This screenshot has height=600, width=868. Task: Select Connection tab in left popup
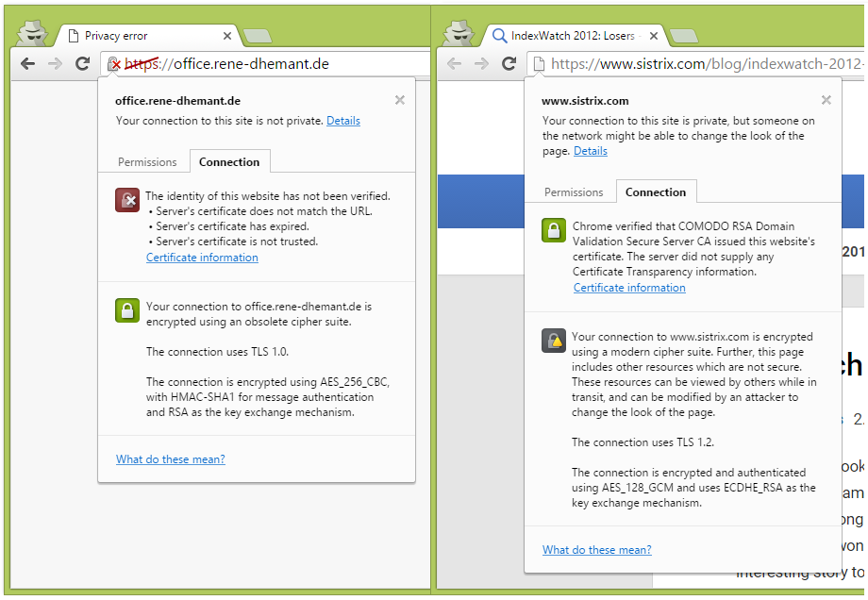tap(229, 161)
